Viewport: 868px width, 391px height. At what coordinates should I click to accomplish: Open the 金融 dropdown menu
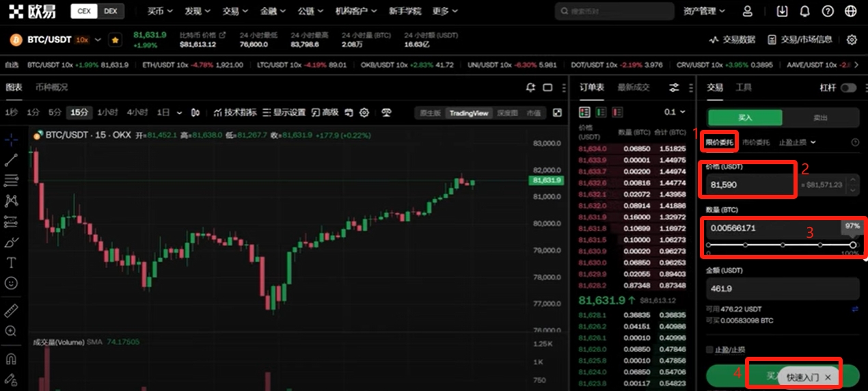[x=273, y=12]
